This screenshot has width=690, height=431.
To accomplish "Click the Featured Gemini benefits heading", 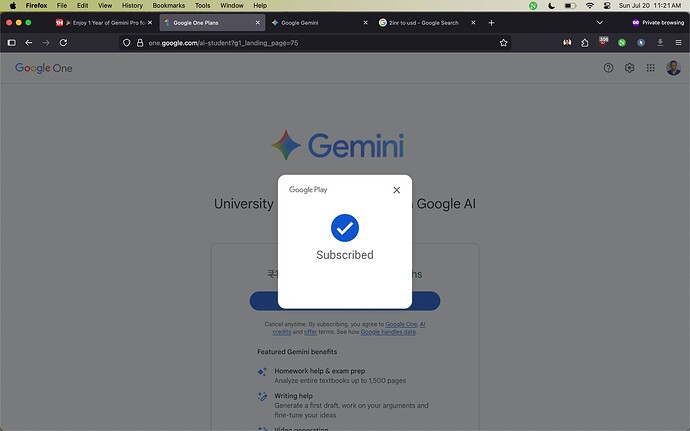I will point(297,351).
